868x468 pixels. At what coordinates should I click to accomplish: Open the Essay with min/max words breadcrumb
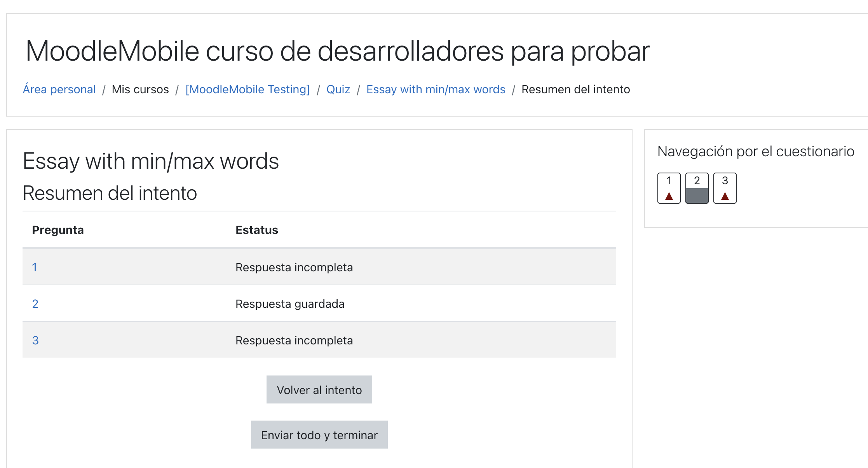coord(436,89)
